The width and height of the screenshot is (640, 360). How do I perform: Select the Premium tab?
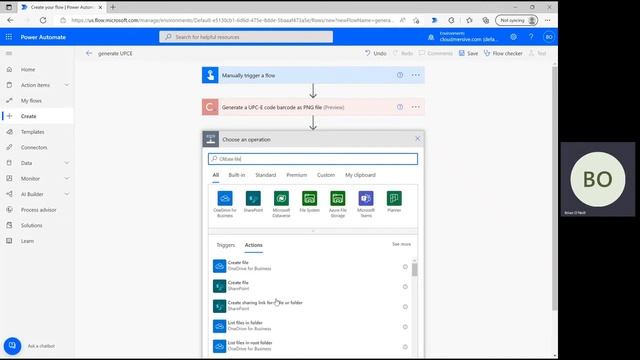coord(297,175)
